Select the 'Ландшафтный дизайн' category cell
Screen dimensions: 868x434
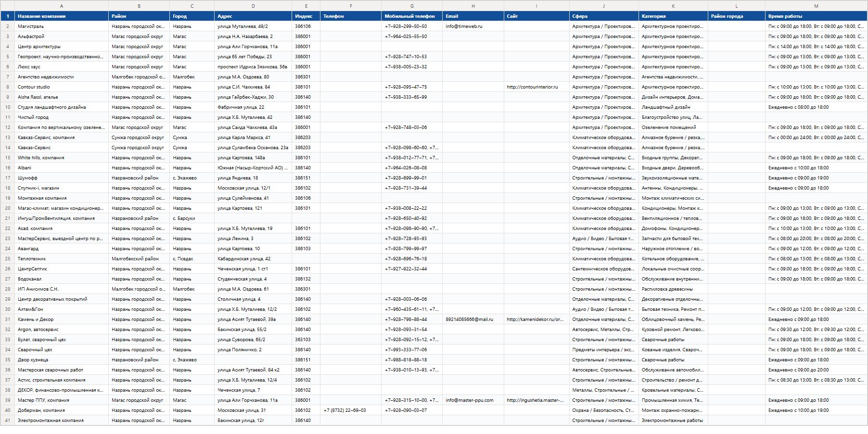673,107
